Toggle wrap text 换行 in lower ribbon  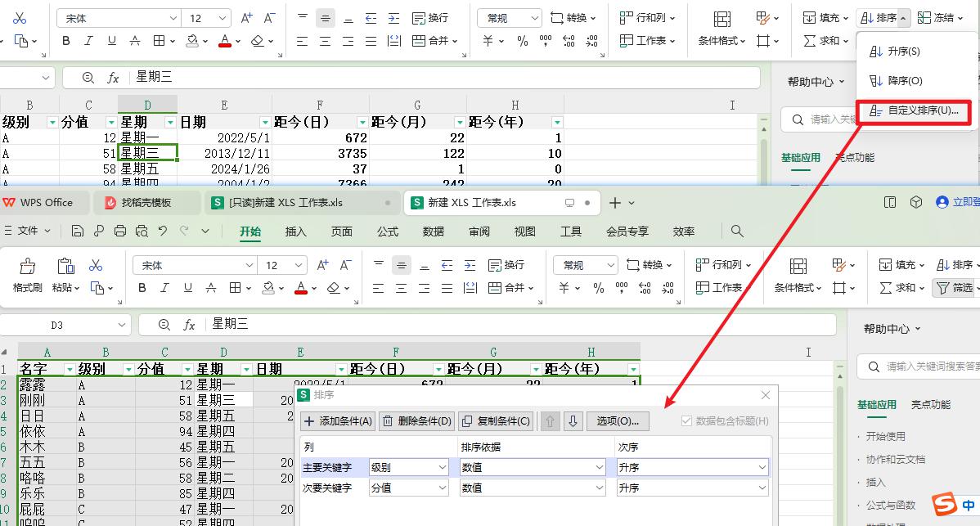pyautogui.click(x=506, y=266)
